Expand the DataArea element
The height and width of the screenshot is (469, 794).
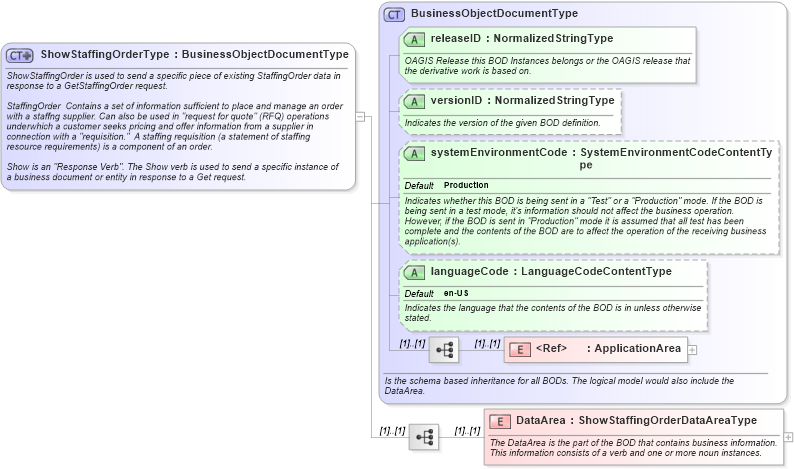788,437
